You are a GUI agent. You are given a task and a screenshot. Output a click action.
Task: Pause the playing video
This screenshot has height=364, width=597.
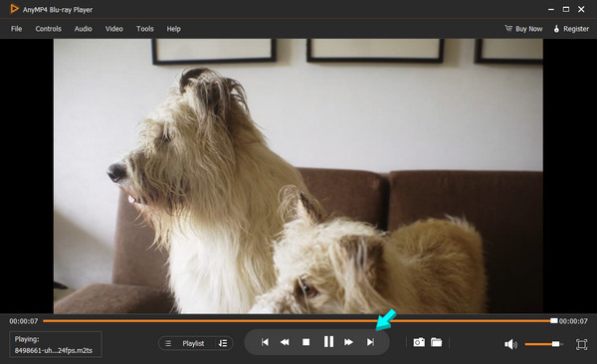pos(328,341)
